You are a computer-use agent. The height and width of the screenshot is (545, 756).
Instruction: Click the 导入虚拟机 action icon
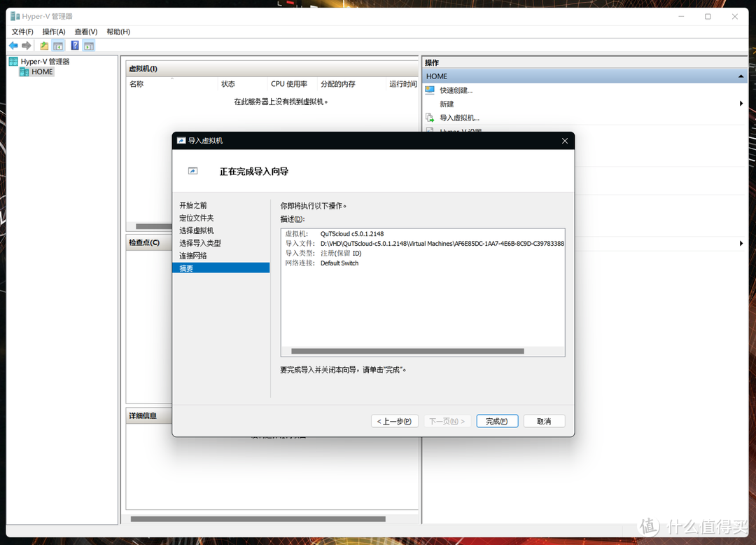click(430, 118)
